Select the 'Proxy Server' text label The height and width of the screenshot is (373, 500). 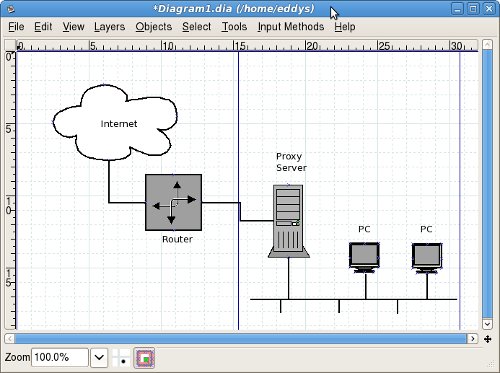click(291, 162)
